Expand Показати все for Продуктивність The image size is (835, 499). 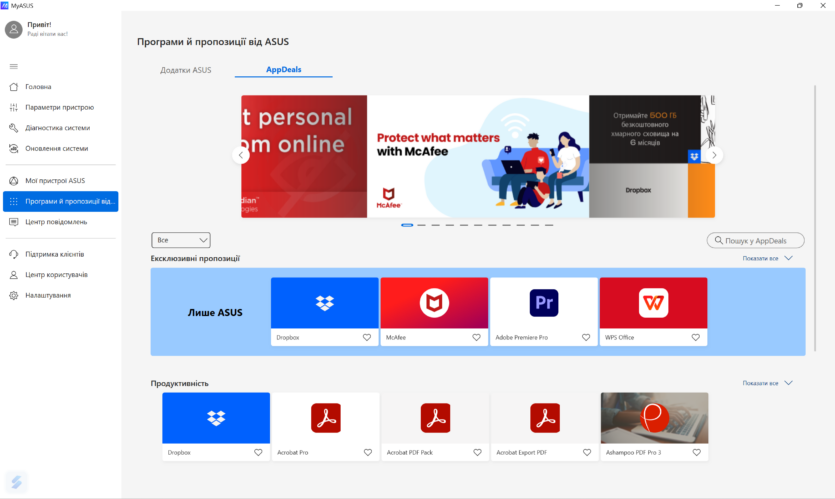click(767, 383)
